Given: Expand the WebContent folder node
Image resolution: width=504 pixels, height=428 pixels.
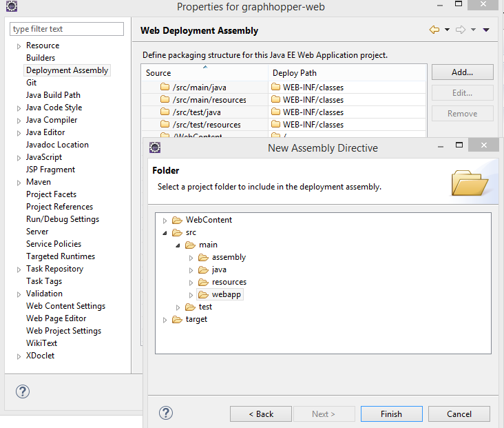Looking at the screenshot, I should tap(165, 221).
